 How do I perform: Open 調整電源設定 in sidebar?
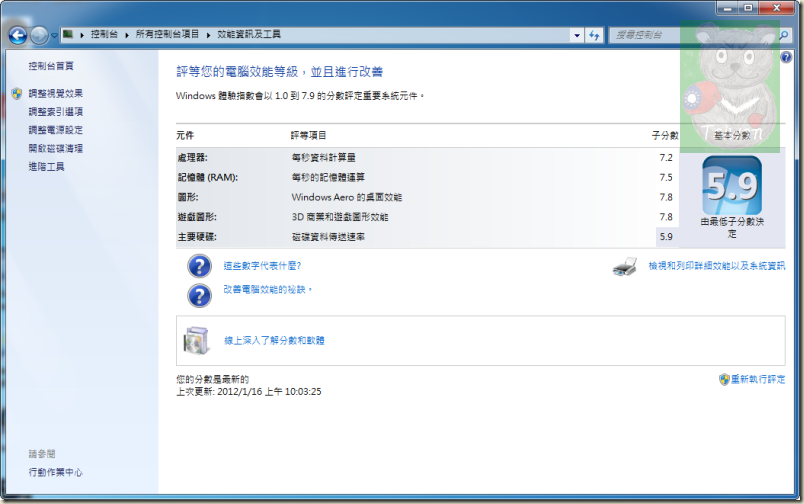[55, 130]
